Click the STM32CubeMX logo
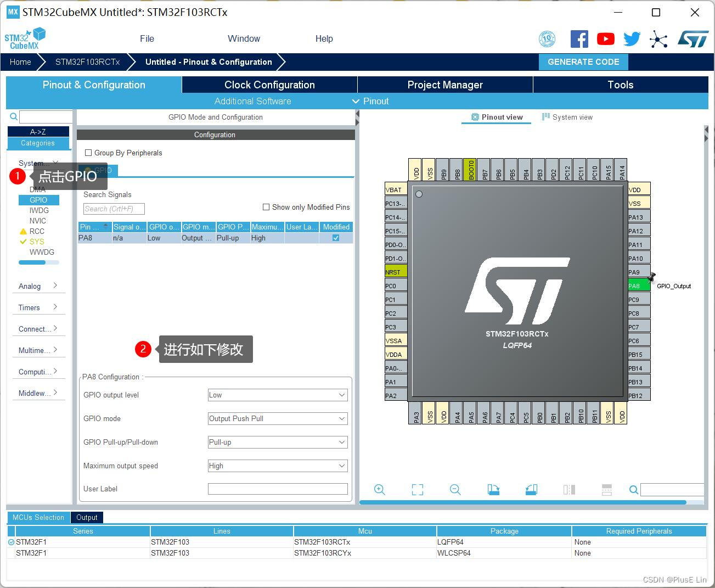 coord(25,38)
